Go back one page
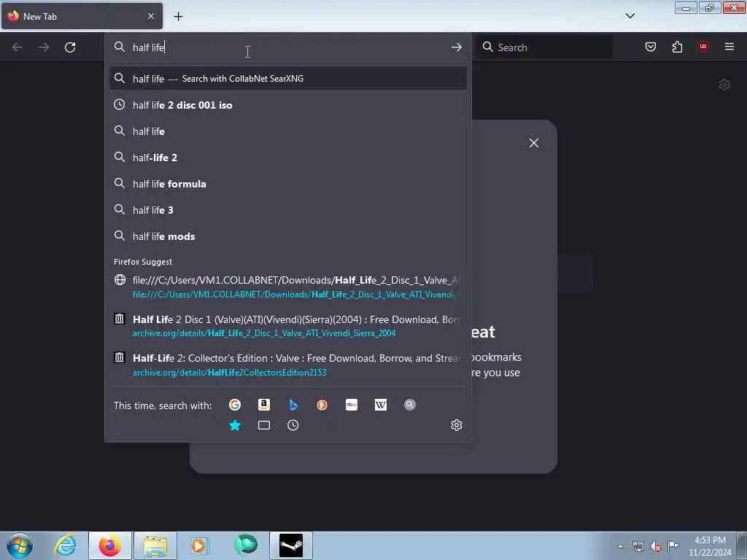747x560 pixels. 18,47
